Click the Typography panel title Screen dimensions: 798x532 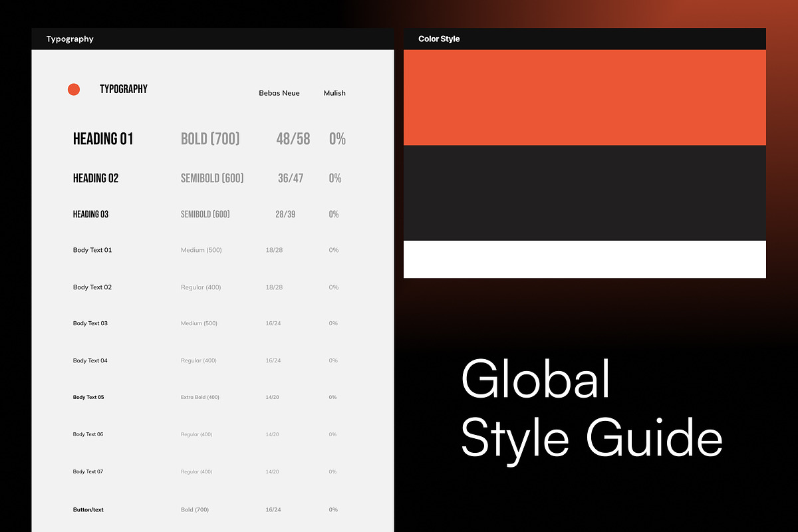(70, 39)
